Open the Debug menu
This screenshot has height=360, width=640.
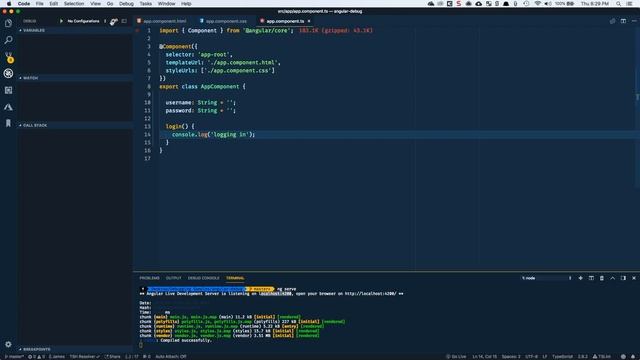(126, 4)
